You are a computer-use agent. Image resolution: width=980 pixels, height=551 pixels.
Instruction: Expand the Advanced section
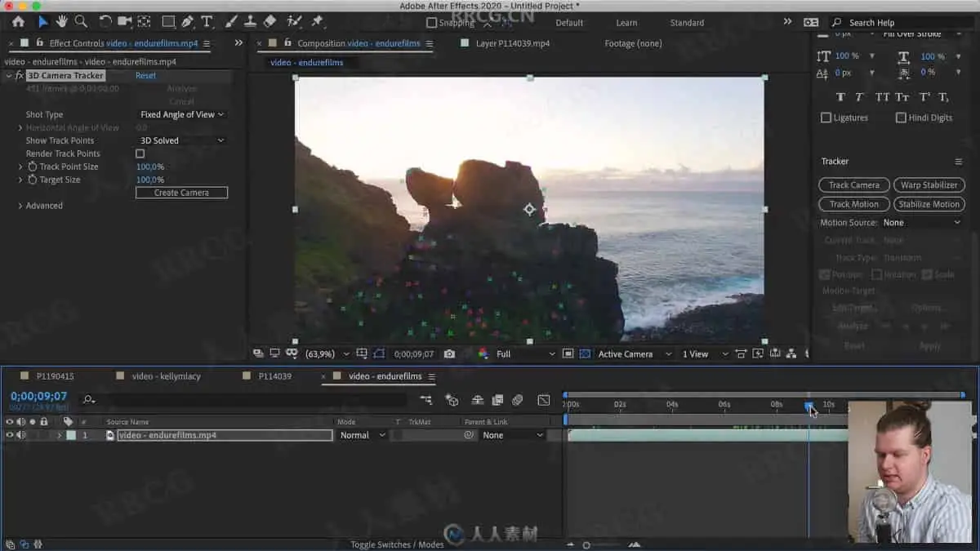click(x=20, y=206)
